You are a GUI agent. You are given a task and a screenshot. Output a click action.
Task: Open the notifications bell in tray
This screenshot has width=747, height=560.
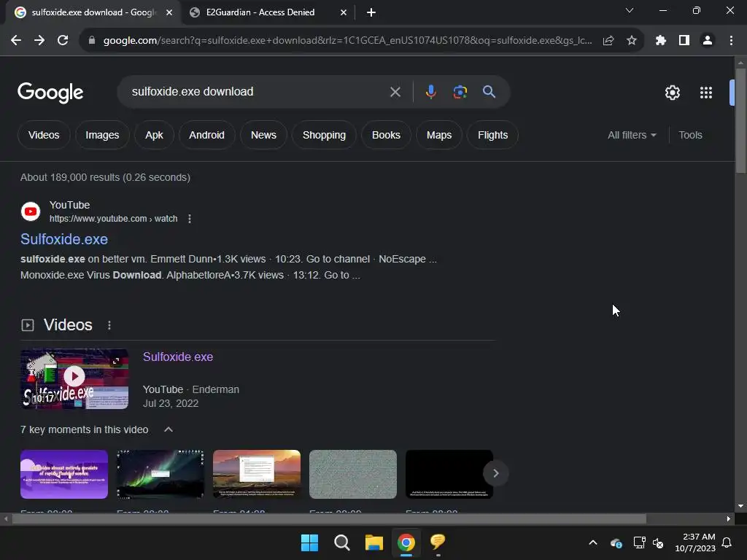(727, 542)
